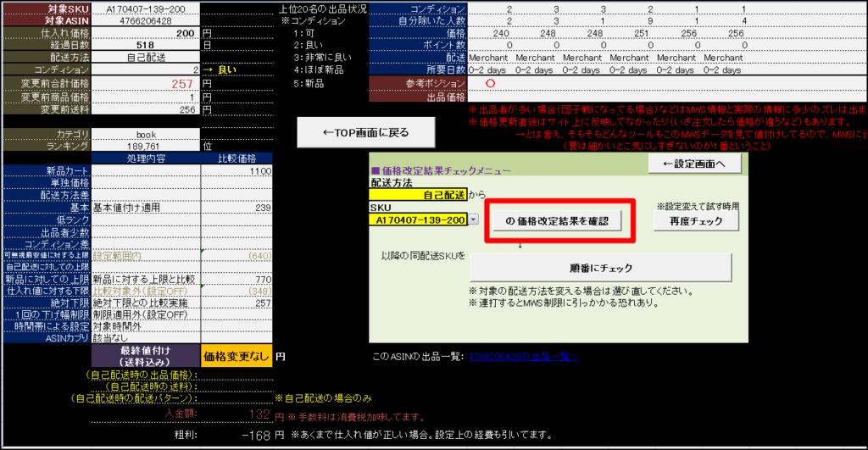
Task: Select the 基本値付け適用 processing cell
Action: (145, 208)
